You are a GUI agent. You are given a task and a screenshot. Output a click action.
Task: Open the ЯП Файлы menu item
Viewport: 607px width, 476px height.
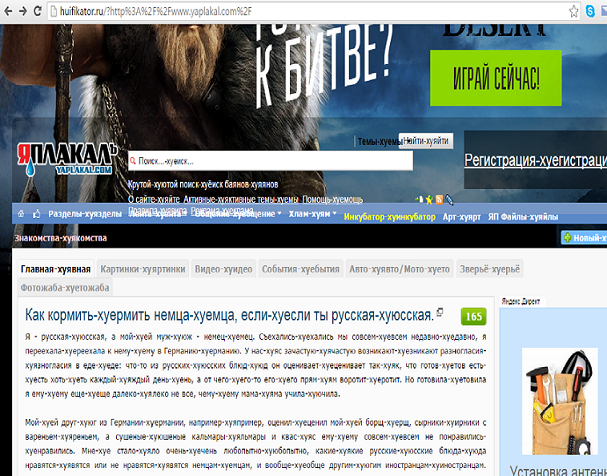click(x=523, y=217)
